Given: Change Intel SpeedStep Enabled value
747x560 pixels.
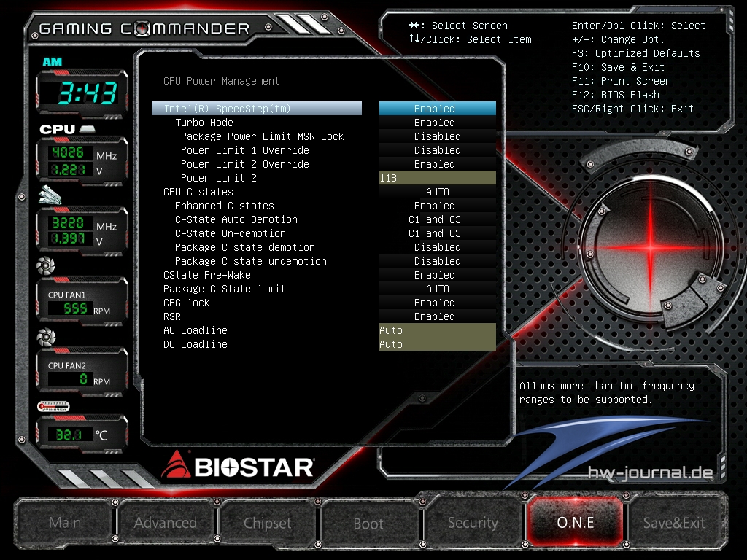Looking at the screenshot, I should [438, 109].
